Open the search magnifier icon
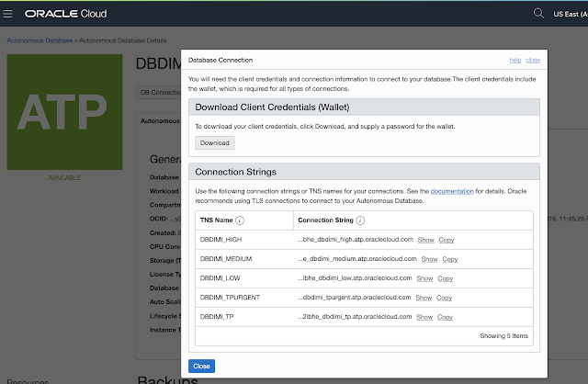Screen dimensions: 588x384 (538, 14)
